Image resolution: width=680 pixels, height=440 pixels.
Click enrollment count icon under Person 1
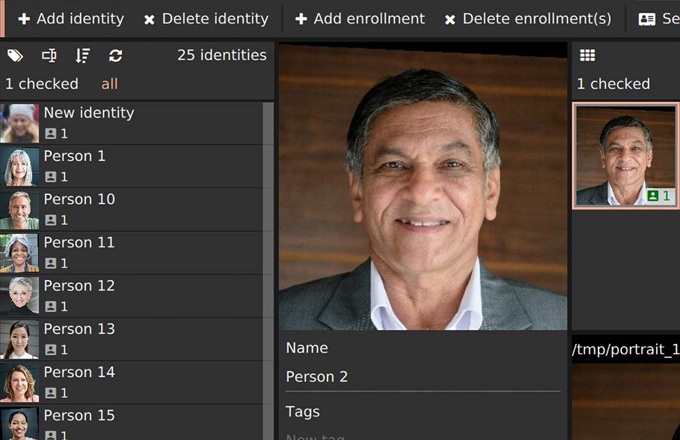click(51, 177)
